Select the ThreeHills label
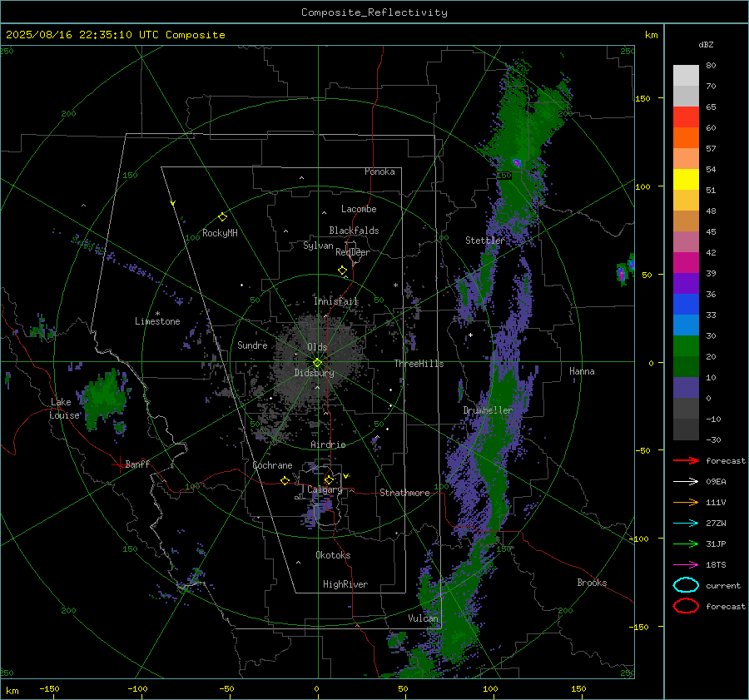 (419, 364)
